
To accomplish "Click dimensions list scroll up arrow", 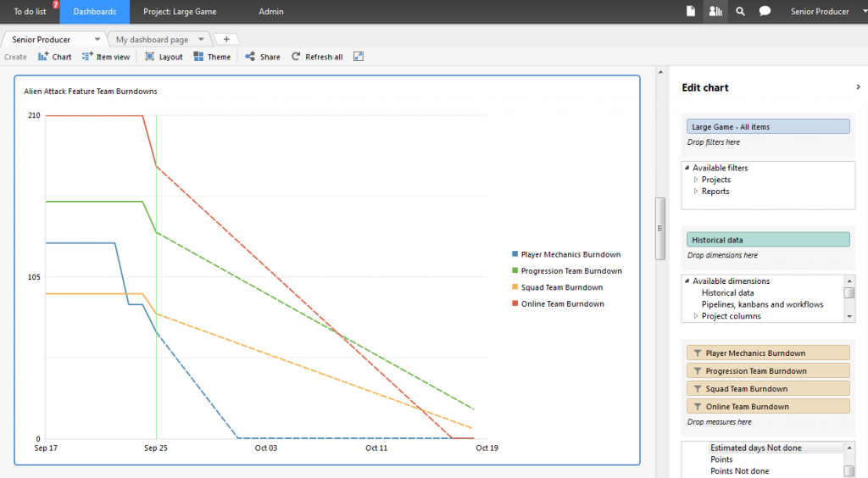I will coord(849,281).
